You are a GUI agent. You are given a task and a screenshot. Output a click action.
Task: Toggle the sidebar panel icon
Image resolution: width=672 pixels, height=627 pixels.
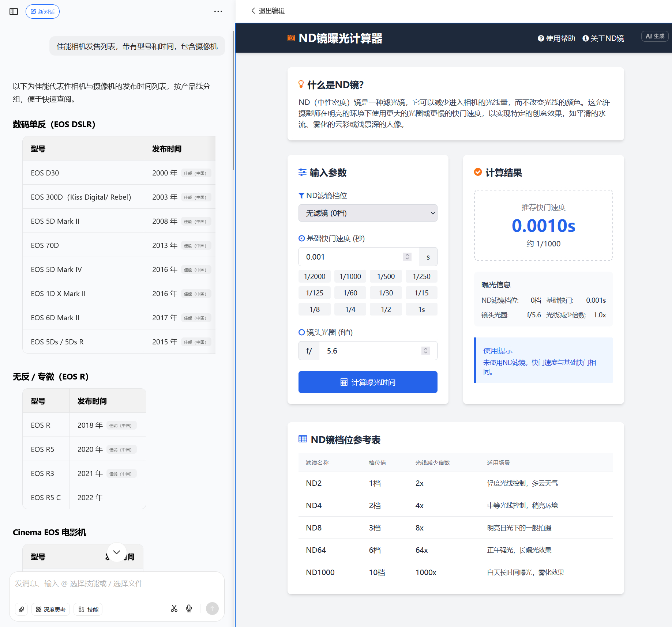click(14, 12)
